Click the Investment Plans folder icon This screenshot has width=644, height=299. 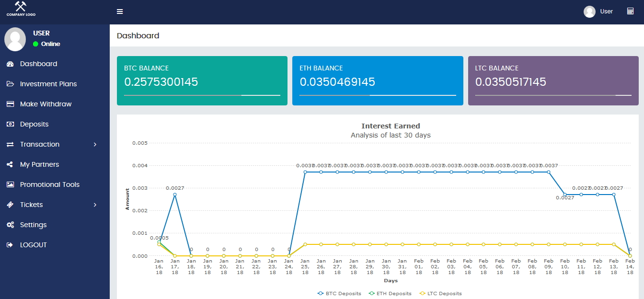click(10, 84)
